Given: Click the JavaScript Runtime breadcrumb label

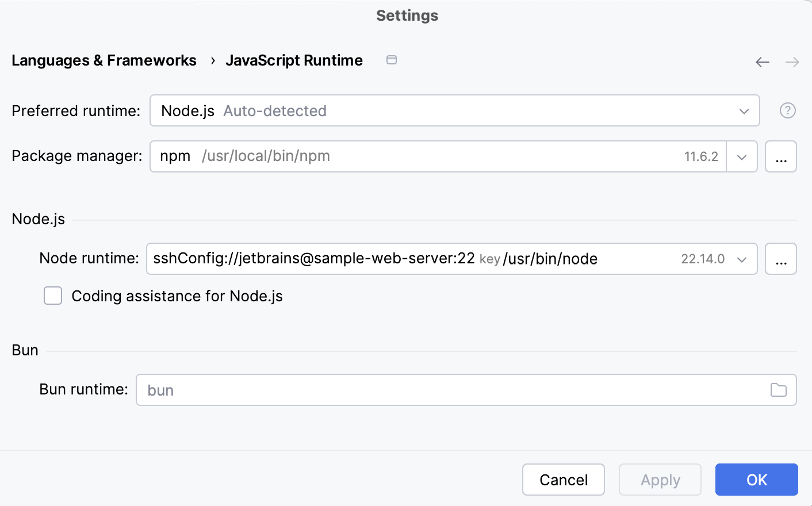Looking at the screenshot, I should (x=294, y=60).
